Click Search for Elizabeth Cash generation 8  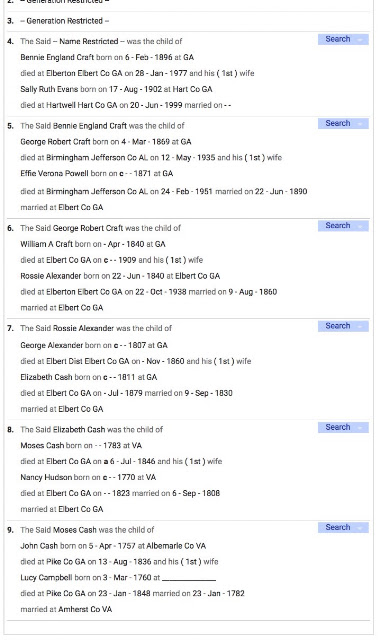point(338,427)
